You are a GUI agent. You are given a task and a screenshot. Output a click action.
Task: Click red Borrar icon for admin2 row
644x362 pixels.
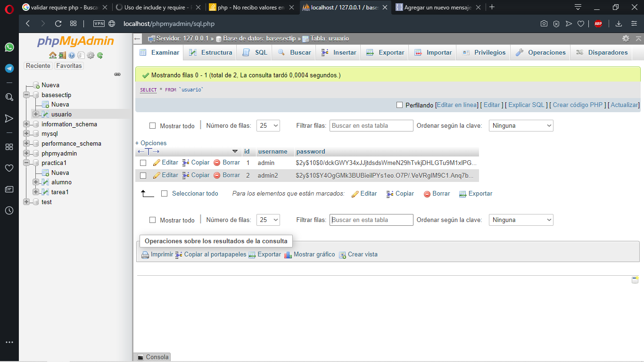point(217,175)
